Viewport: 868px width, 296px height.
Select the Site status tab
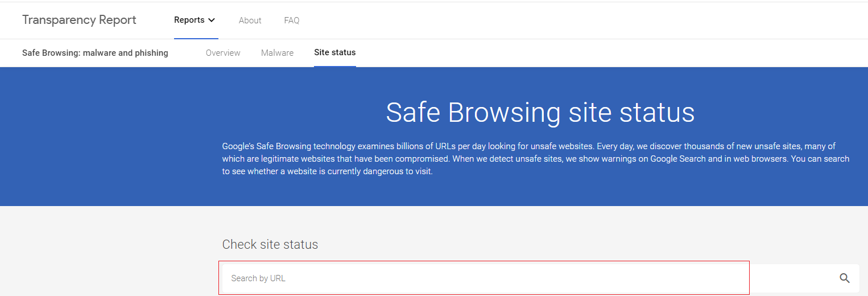(x=335, y=52)
